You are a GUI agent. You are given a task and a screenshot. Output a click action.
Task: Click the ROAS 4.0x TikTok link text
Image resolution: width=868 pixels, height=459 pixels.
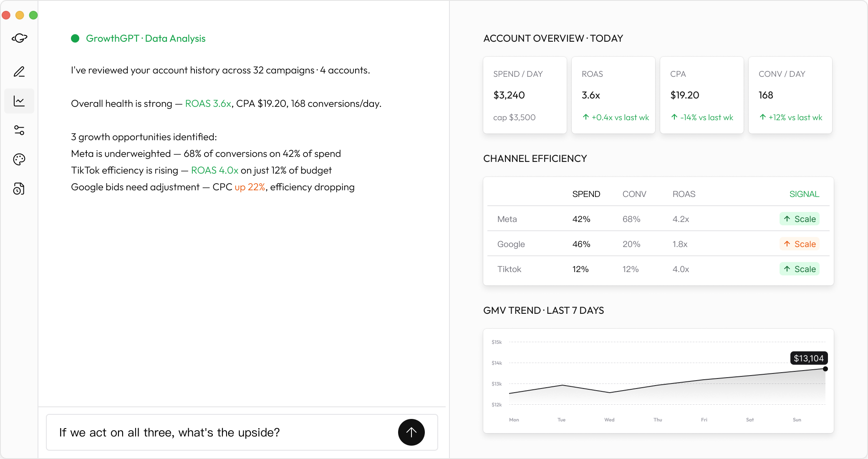pos(214,170)
